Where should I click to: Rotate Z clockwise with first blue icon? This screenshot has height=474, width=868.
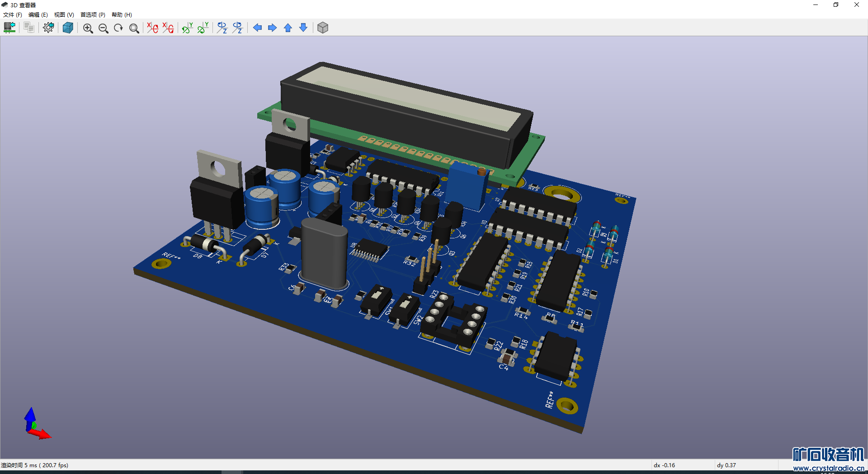222,28
